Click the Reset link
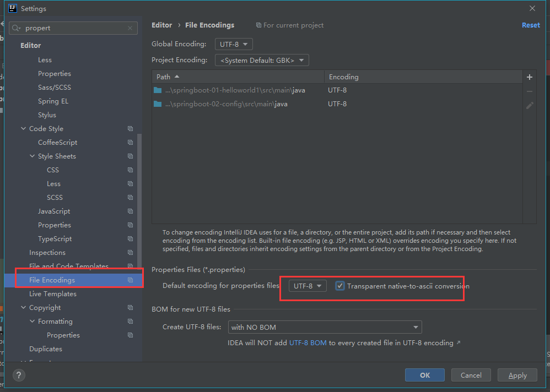 pos(531,25)
